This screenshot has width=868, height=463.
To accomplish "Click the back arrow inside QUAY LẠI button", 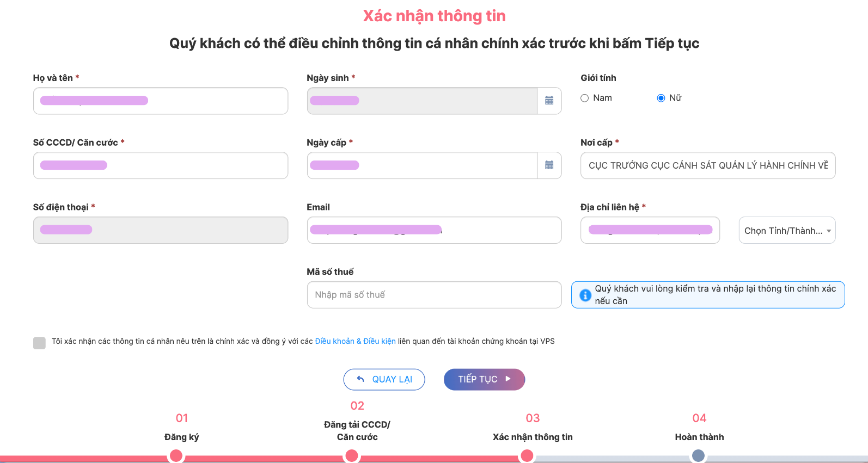I will click(360, 379).
